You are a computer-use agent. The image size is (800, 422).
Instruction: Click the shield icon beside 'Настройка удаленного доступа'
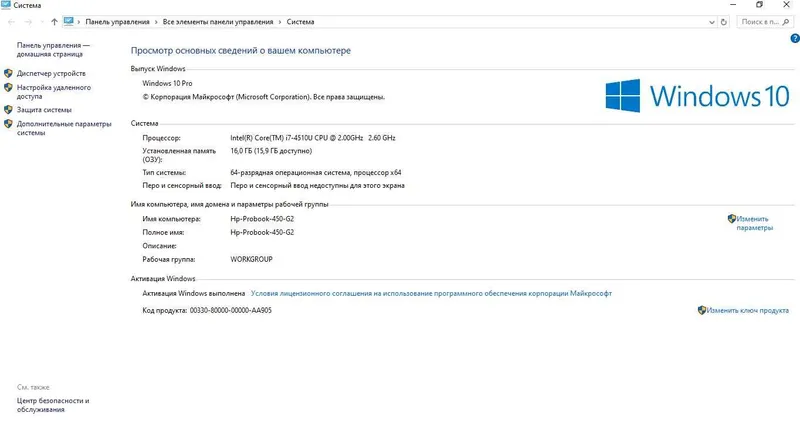tap(8, 87)
